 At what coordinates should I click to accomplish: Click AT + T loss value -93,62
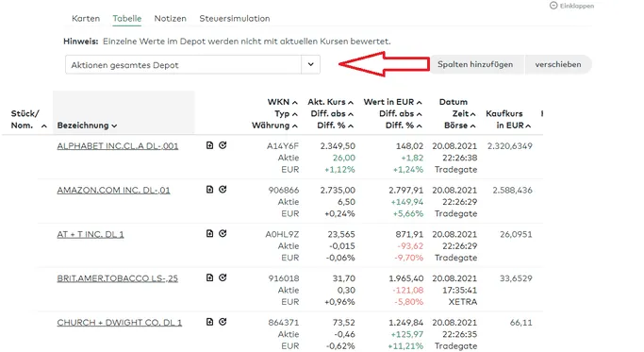(x=410, y=246)
